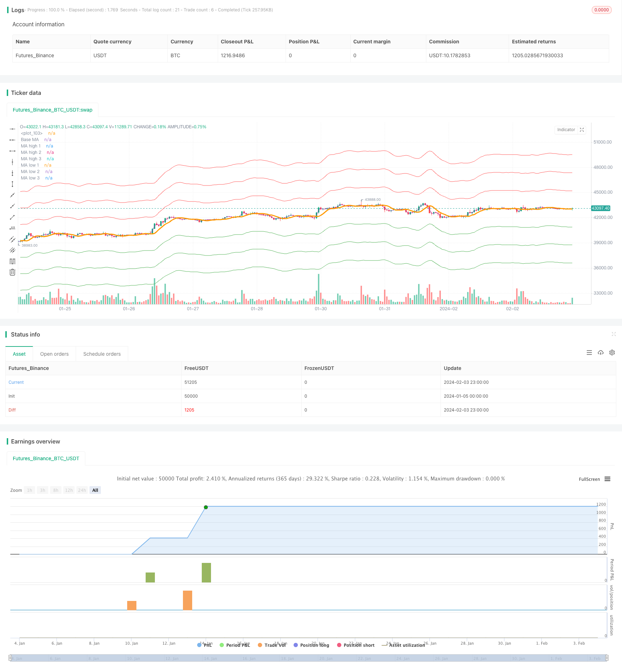Image resolution: width=622 pixels, height=672 pixels.
Task: Switch to the Open orders tab
Action: point(54,354)
